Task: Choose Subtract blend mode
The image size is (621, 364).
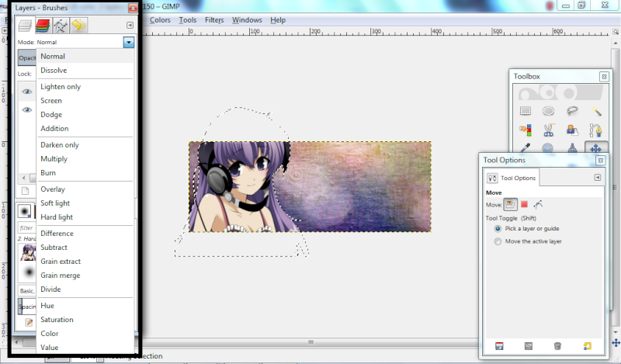Action: tap(85, 247)
